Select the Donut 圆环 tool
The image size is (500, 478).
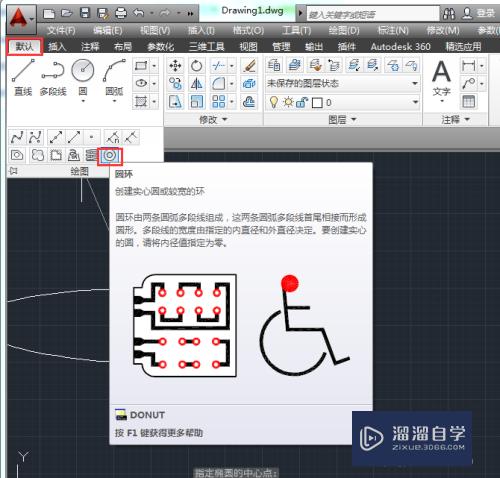[110, 156]
